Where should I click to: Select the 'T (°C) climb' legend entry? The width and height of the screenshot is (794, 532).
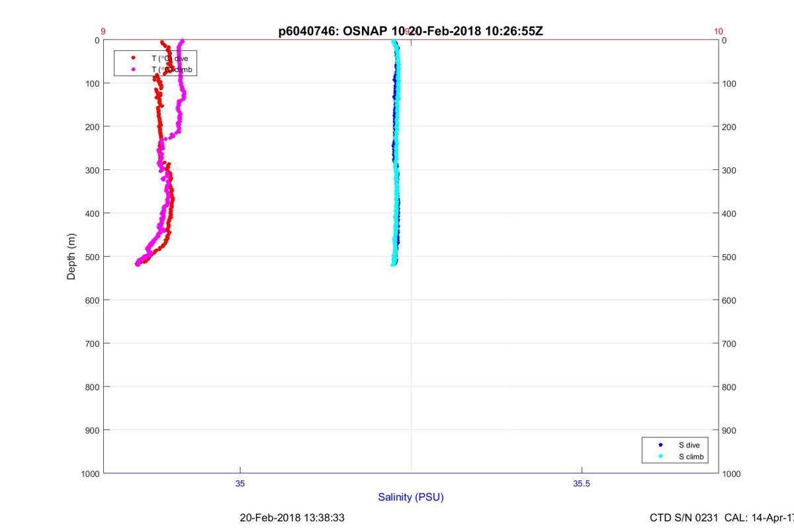(x=155, y=69)
